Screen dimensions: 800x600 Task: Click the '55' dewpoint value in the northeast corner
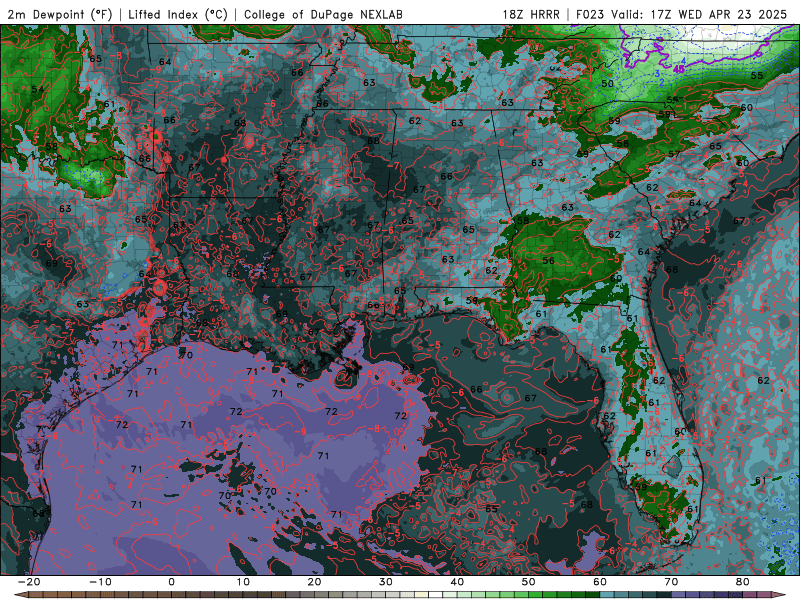tap(757, 76)
